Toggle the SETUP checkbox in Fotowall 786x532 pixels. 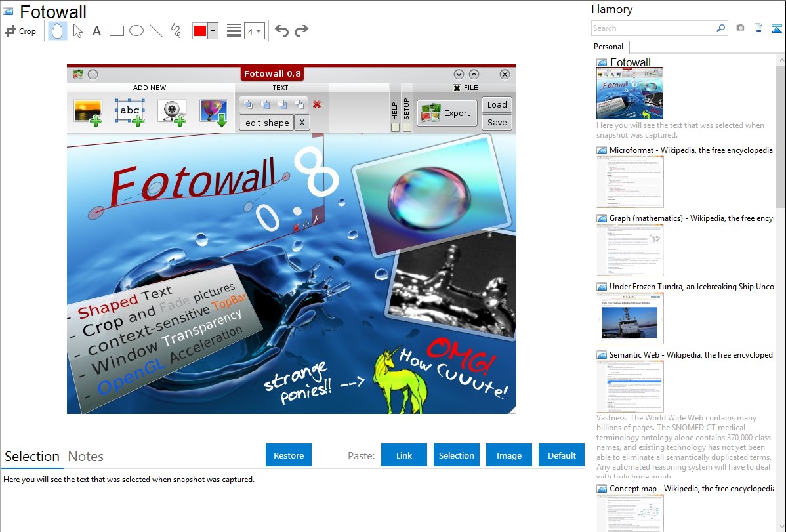point(407,127)
